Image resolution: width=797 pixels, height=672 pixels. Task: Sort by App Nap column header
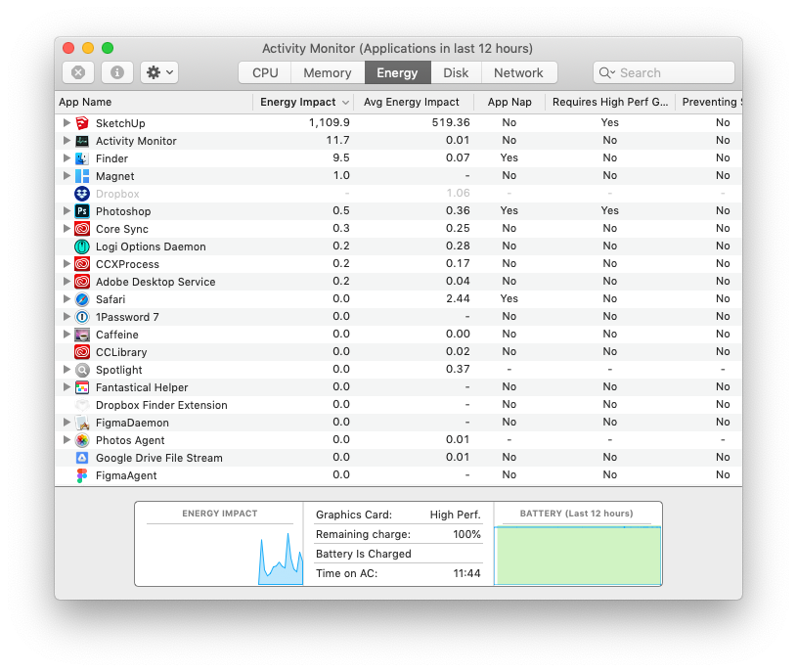tap(509, 102)
